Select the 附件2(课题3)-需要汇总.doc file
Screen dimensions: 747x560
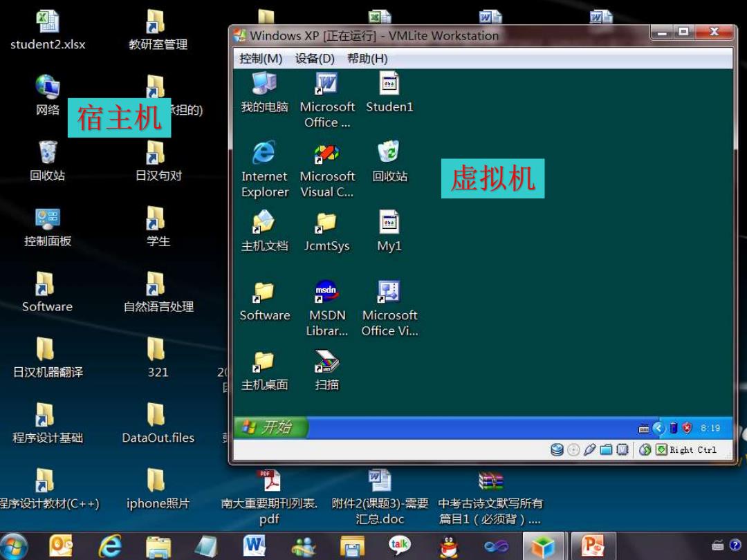click(380, 497)
